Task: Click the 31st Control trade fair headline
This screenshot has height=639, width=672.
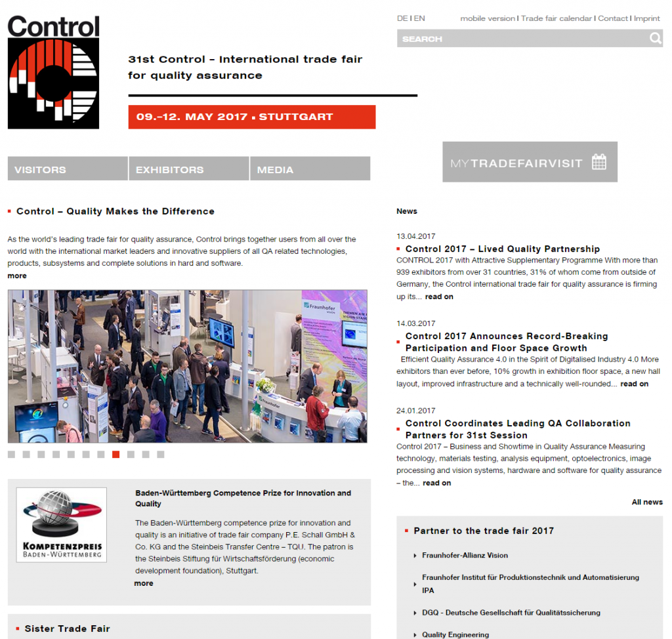Action: (x=245, y=68)
